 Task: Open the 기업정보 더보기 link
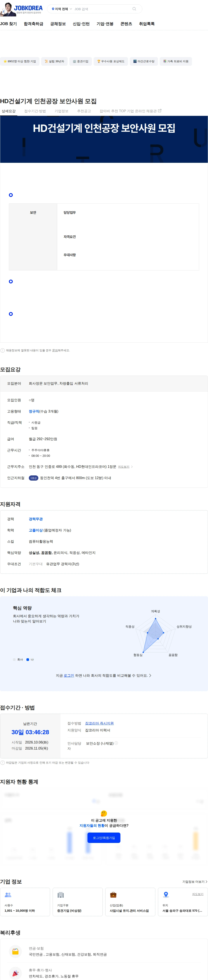tap(195, 881)
